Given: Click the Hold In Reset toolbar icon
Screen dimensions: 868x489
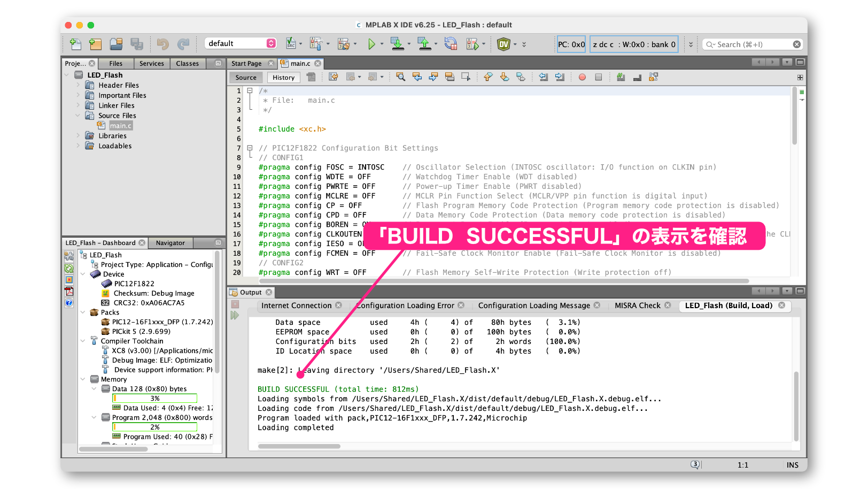Looking at the screenshot, I should coord(451,44).
